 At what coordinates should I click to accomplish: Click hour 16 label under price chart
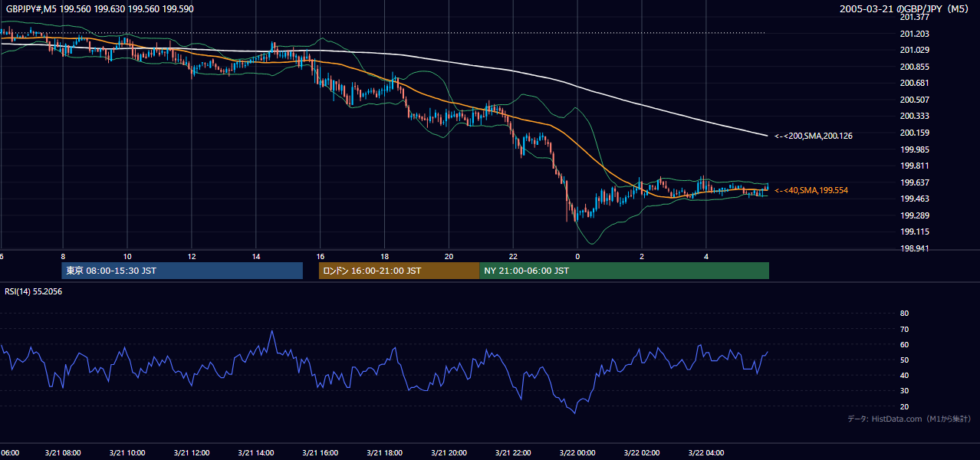[x=321, y=257]
